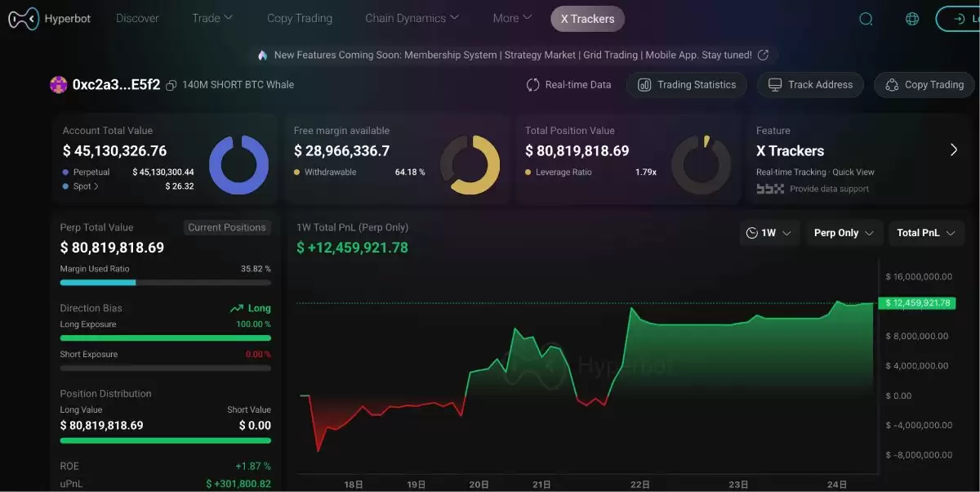The width and height of the screenshot is (980, 492).
Task: Click the refresh icon beside the announcement banner
Action: click(x=764, y=55)
